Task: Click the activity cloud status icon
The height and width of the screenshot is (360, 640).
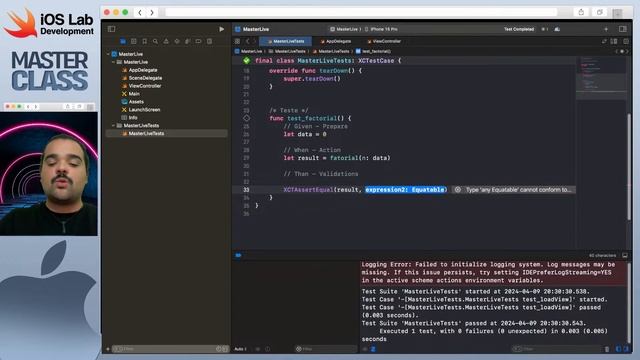Action: click(557, 29)
